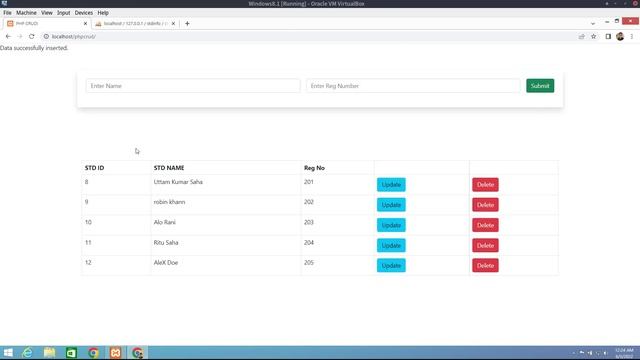Close the PHP CRUD tab

[x=85, y=24]
